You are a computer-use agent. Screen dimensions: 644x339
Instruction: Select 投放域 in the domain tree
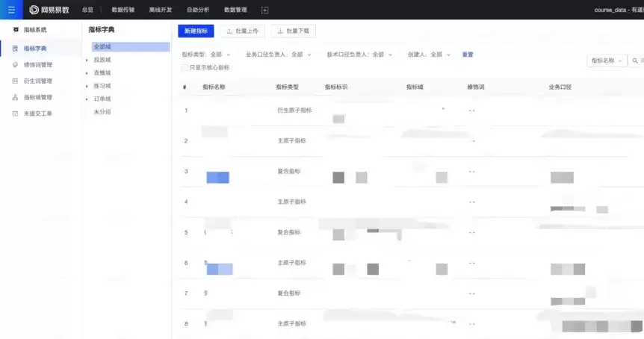[102, 60]
